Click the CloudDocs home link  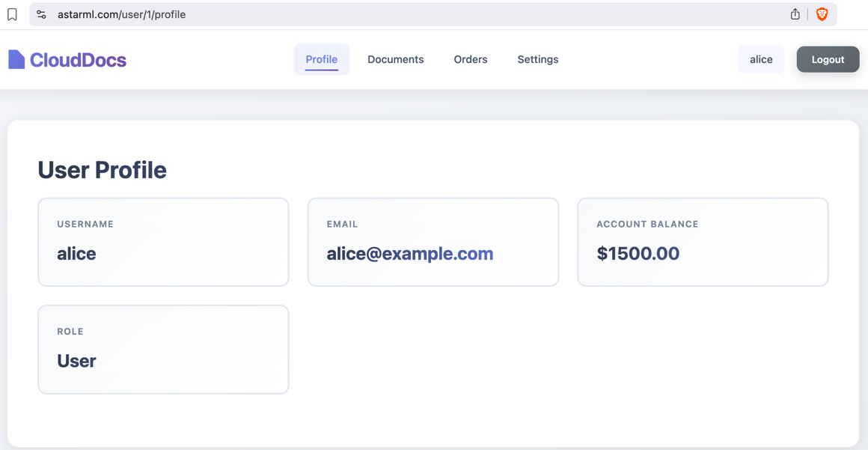(x=67, y=59)
